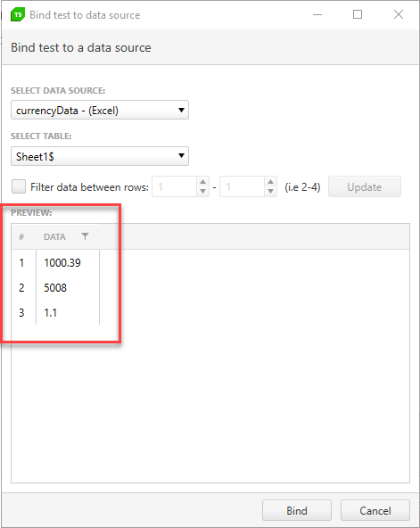Image resolution: width=420 pixels, height=528 pixels.
Task: Decrease the first row filter value
Action: [202, 191]
